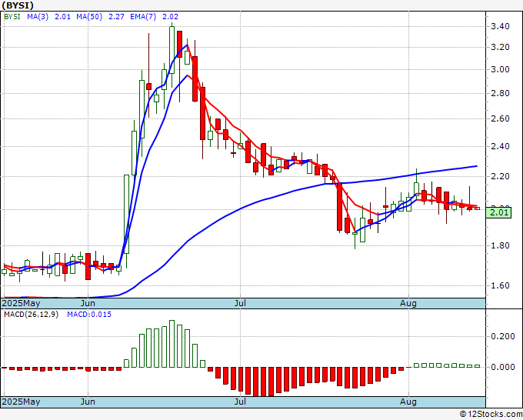The height and width of the screenshot is (420, 523).
Task: Click Jun on MACD panel time axis
Action: 88,402
